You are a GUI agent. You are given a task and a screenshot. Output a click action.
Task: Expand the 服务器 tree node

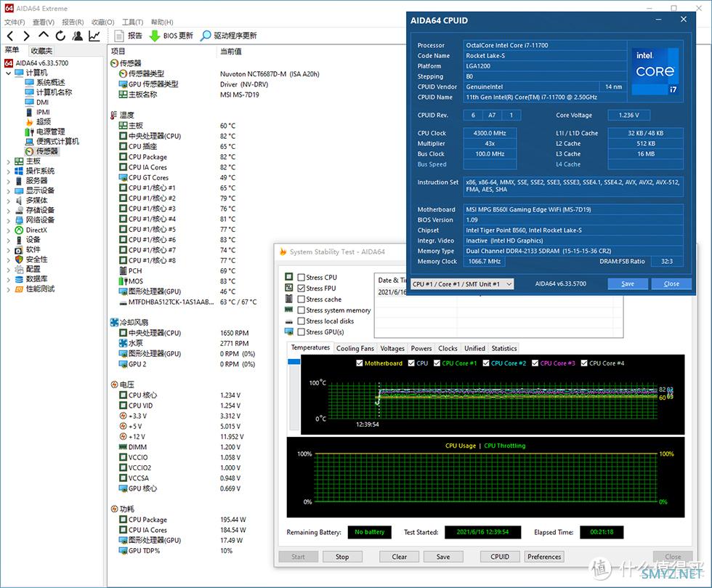click(x=9, y=181)
